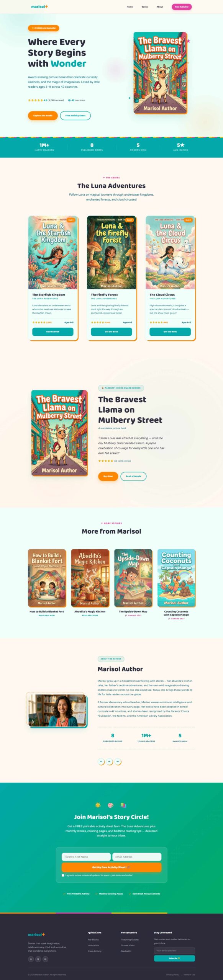Click the marisol logo in the footer
The image size is (223, 980).
[x=36, y=934]
